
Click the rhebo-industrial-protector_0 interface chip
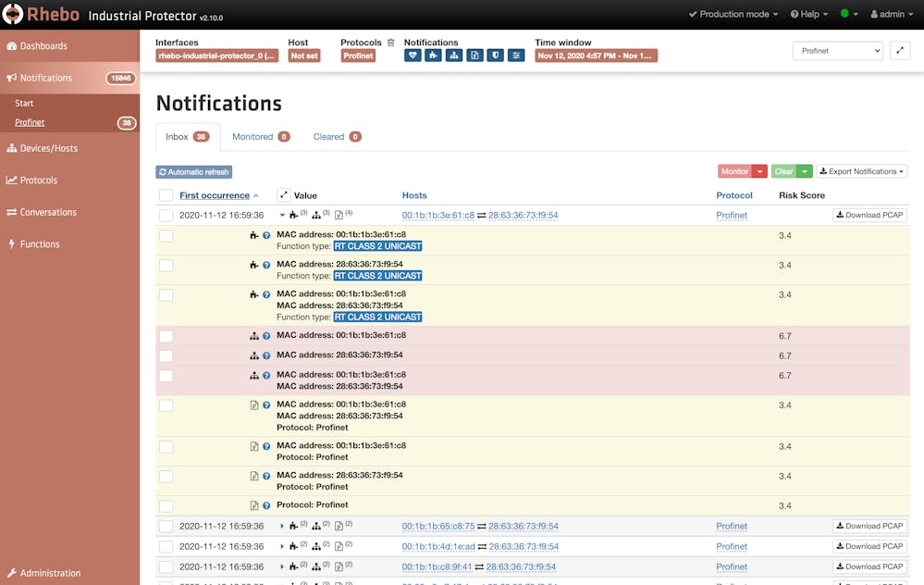pyautogui.click(x=216, y=56)
